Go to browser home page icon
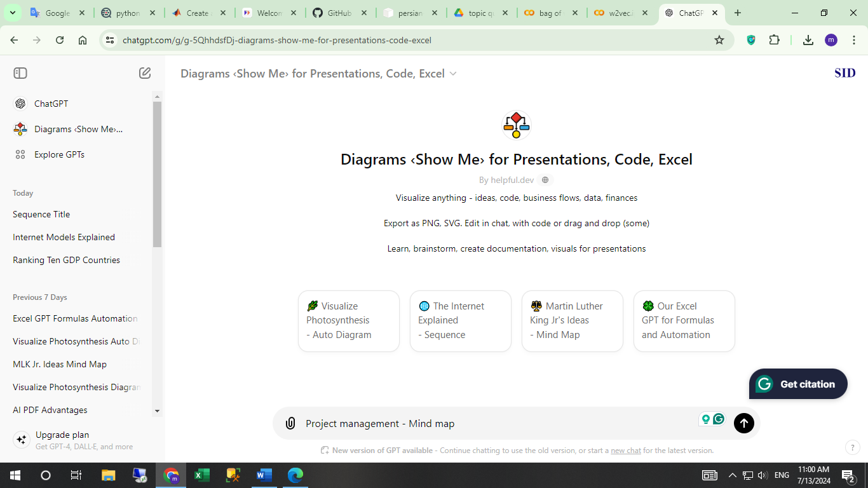The width and height of the screenshot is (868, 488). pyautogui.click(x=83, y=40)
